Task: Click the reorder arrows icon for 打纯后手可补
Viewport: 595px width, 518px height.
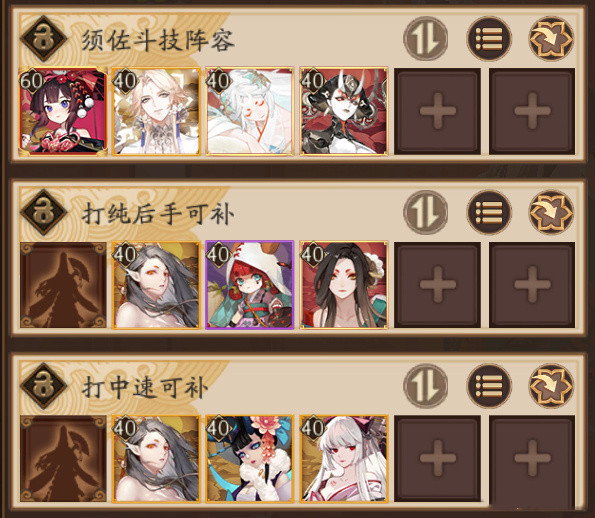Action: coord(426,213)
